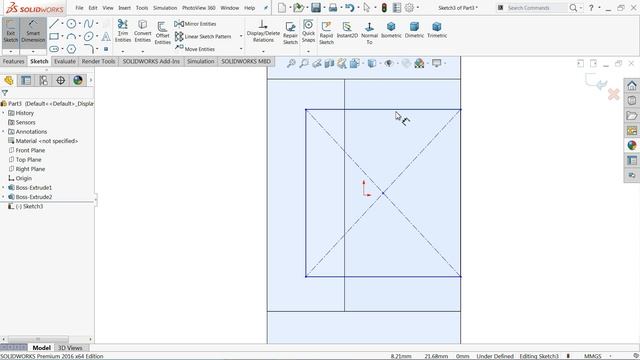Viewport: 640px width, 360px height.
Task: Open the PropertyManager tab
Action: click(26, 80)
